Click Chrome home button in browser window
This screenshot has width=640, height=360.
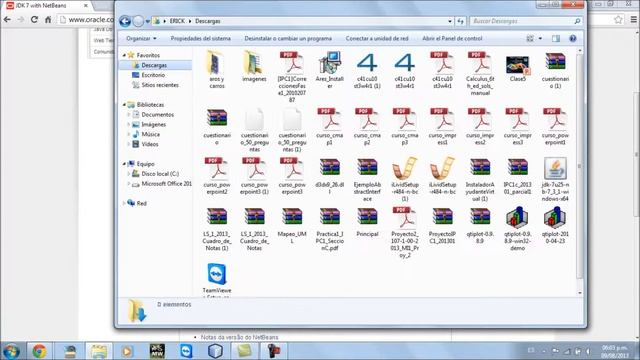(48, 19)
